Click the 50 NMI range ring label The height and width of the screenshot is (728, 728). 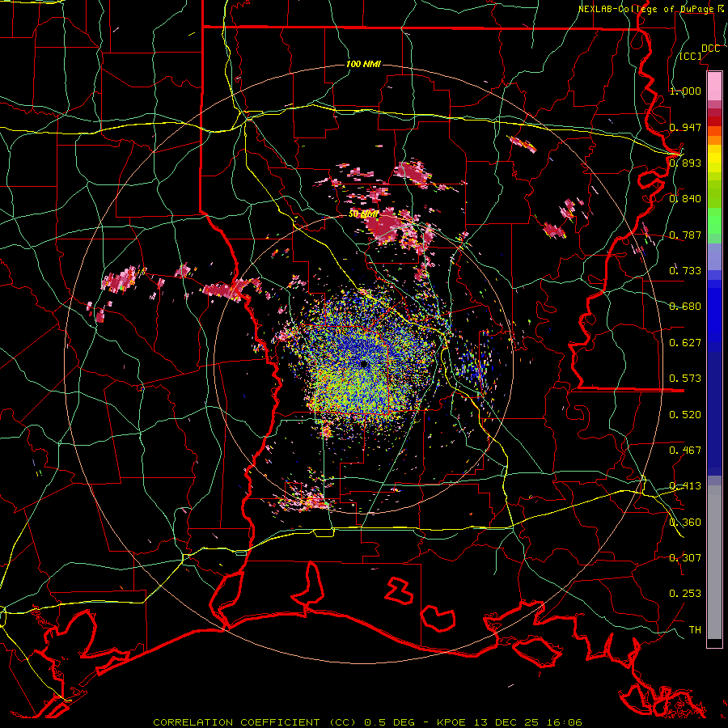(x=363, y=214)
